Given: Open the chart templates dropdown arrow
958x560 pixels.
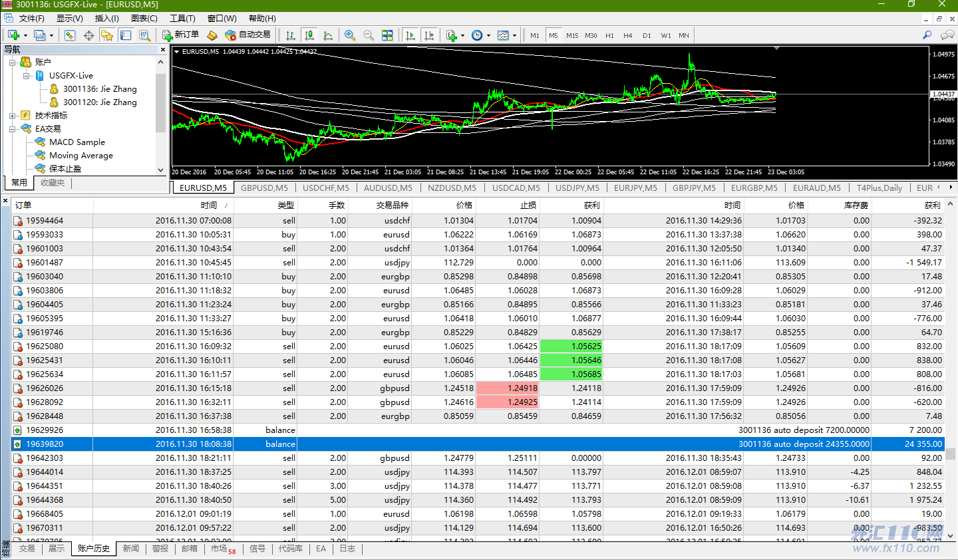Looking at the screenshot, I should pos(514,36).
